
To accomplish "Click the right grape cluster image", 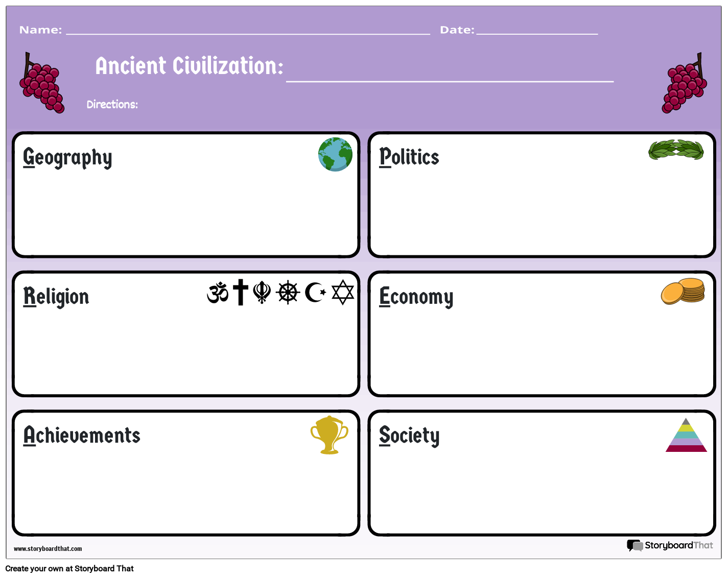I will tap(685, 83).
